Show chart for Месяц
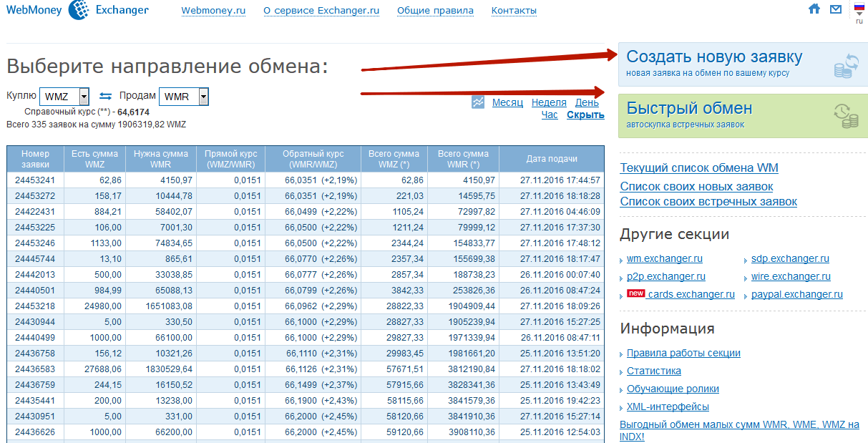The image size is (868, 443). coord(507,103)
